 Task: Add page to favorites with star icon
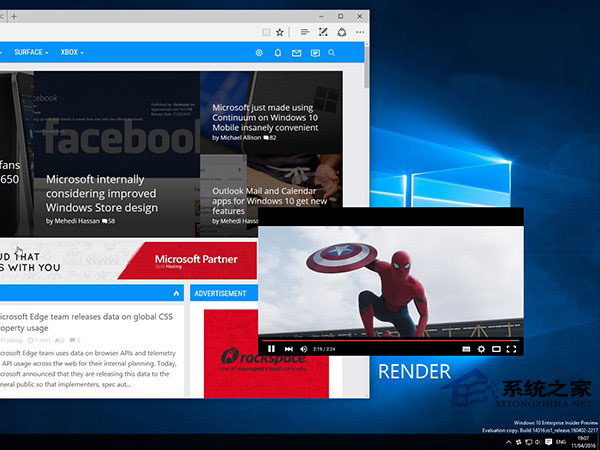tap(280, 32)
